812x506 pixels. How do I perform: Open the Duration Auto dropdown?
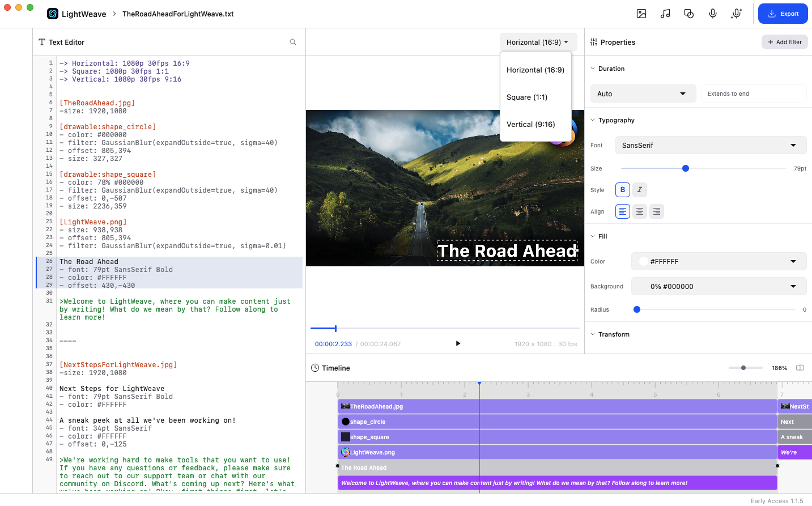[x=643, y=93]
